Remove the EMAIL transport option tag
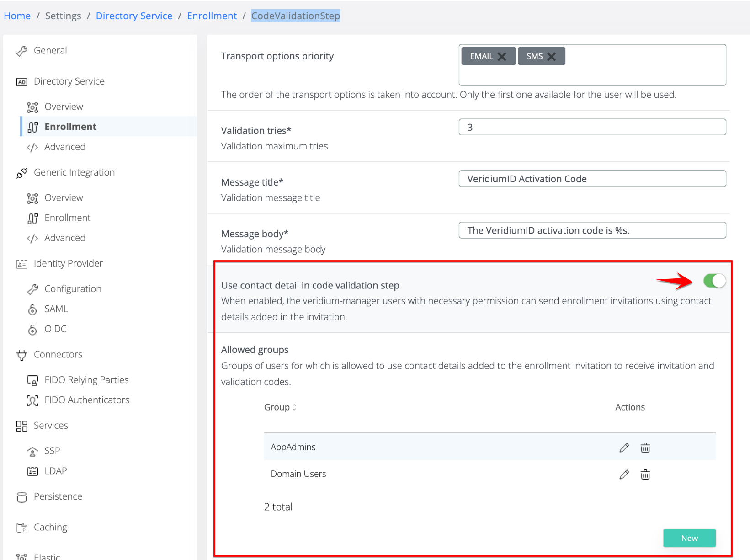Image resolution: width=750 pixels, height=560 pixels. (x=502, y=57)
